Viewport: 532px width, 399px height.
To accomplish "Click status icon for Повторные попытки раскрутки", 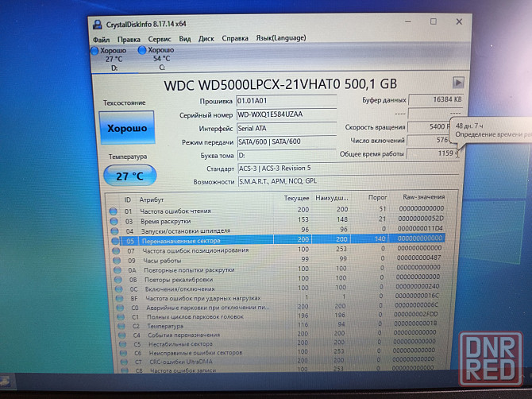I will click(118, 270).
